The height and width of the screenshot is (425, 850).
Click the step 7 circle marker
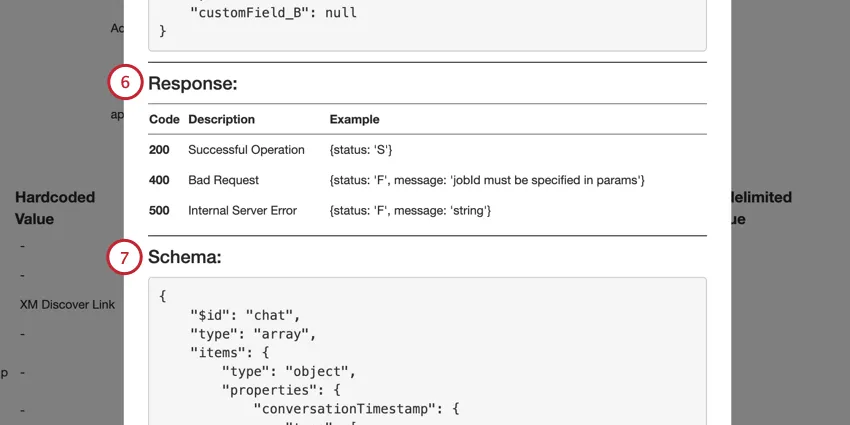(x=125, y=257)
